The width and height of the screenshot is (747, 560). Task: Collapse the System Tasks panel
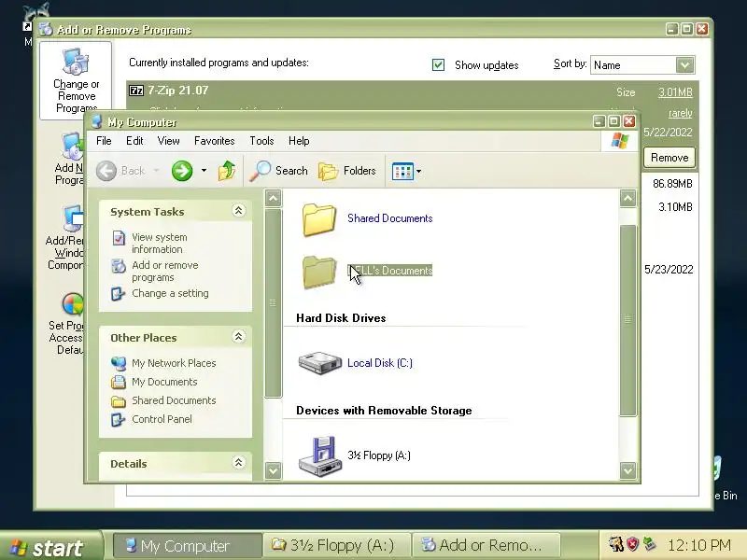(238, 211)
